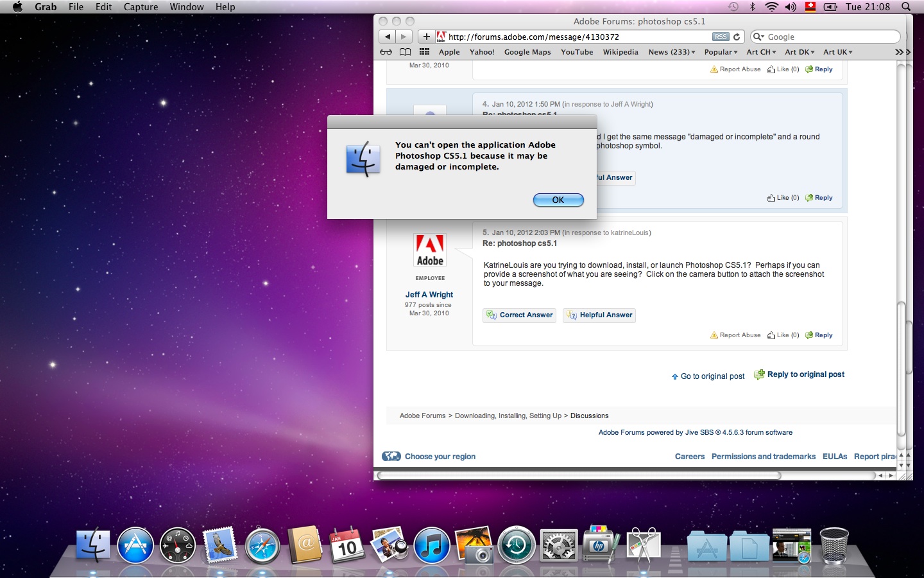Screen dimensions: 924x578
Task: Expand the Art DK bookmarks folder
Action: click(800, 52)
